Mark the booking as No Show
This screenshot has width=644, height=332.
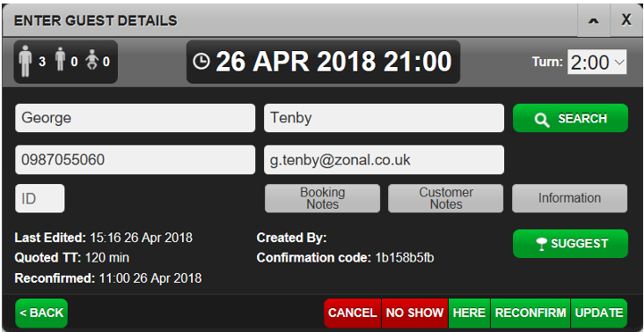415,314
